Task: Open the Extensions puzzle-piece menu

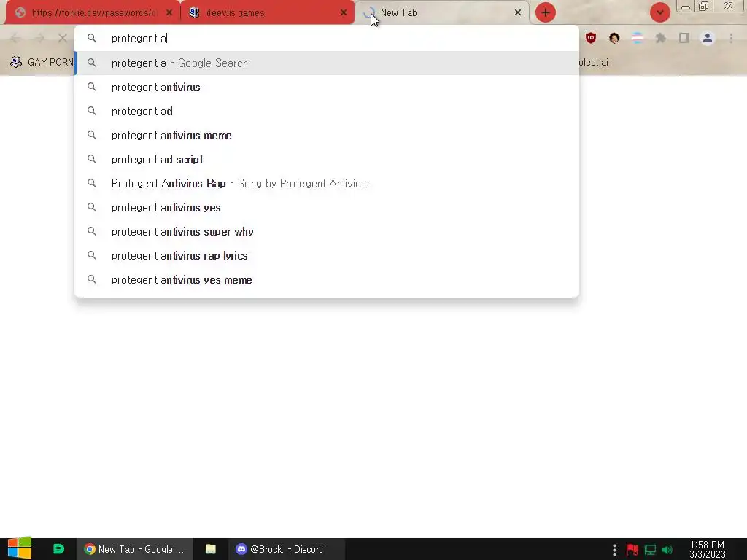Action: coord(661,38)
